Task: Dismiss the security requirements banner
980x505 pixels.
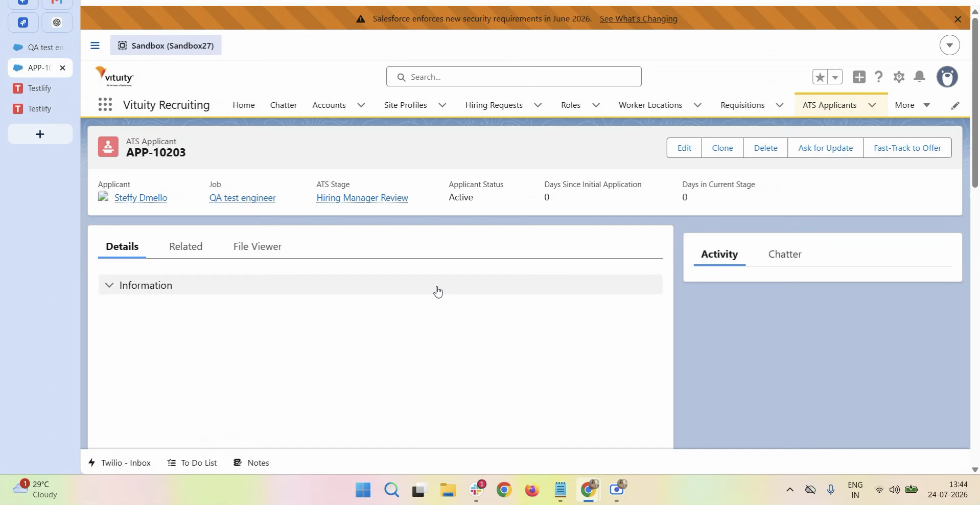Action: [958, 19]
